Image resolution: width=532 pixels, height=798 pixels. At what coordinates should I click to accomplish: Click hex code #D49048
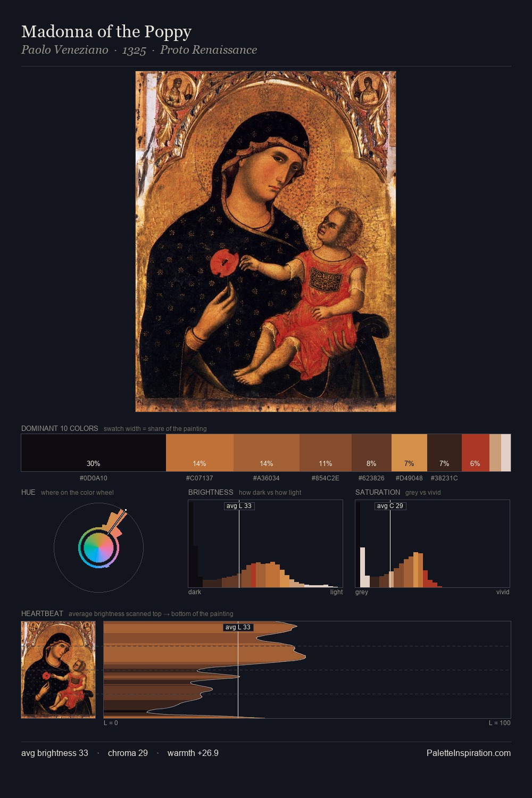tap(409, 478)
